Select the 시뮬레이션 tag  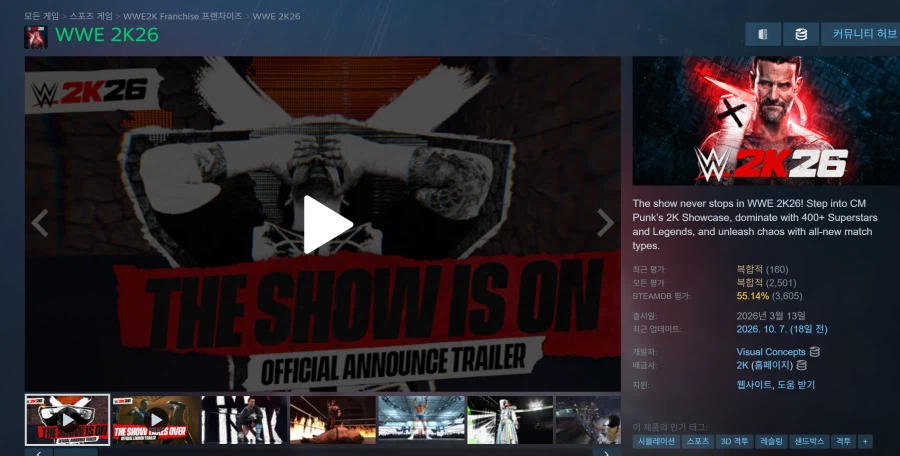click(657, 442)
